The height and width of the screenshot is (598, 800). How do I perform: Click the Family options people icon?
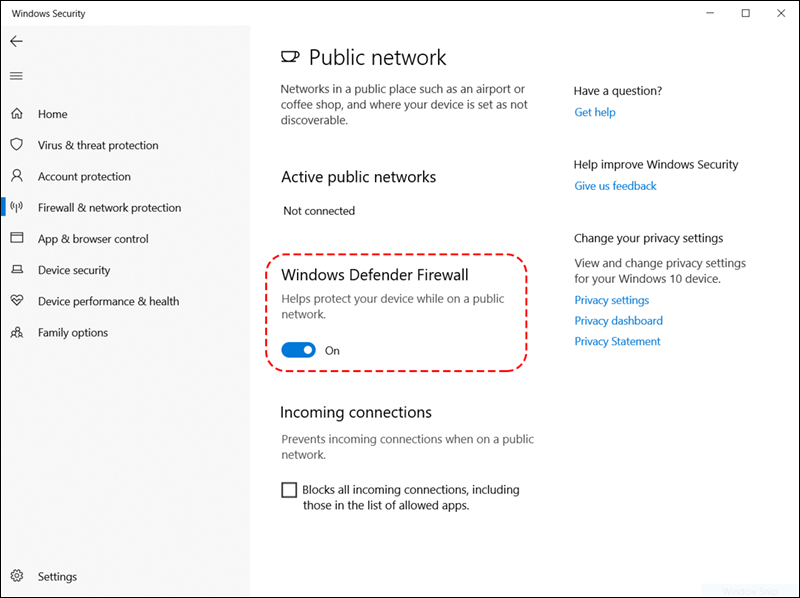17,333
